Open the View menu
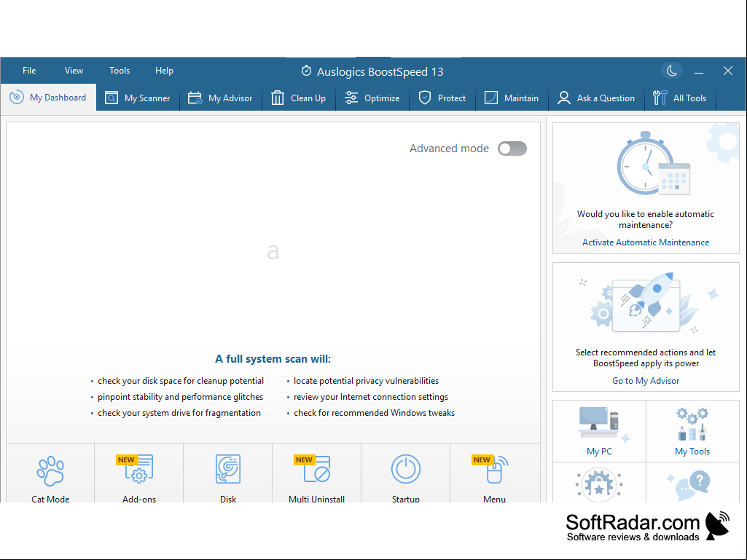Screen dimensions: 747x560 coord(74,71)
